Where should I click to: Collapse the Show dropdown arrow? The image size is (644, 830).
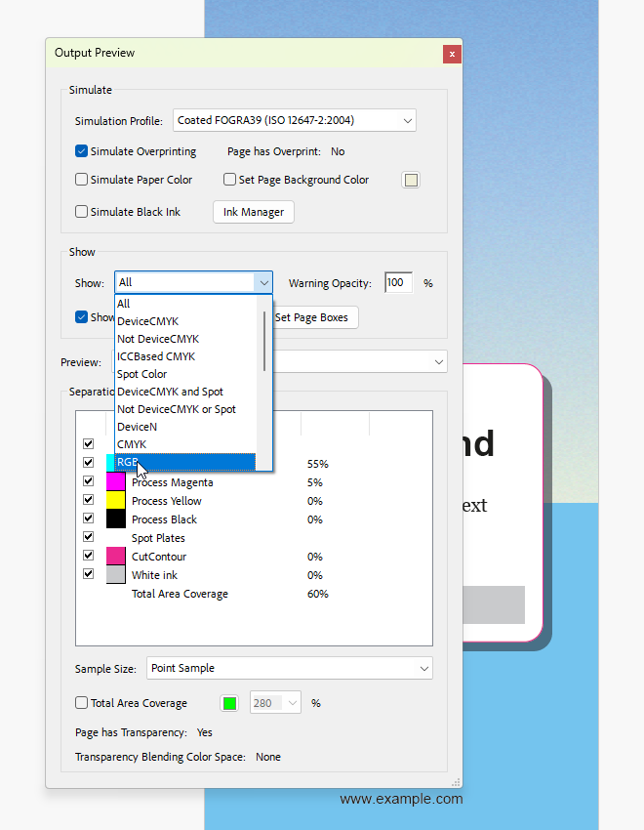click(263, 282)
